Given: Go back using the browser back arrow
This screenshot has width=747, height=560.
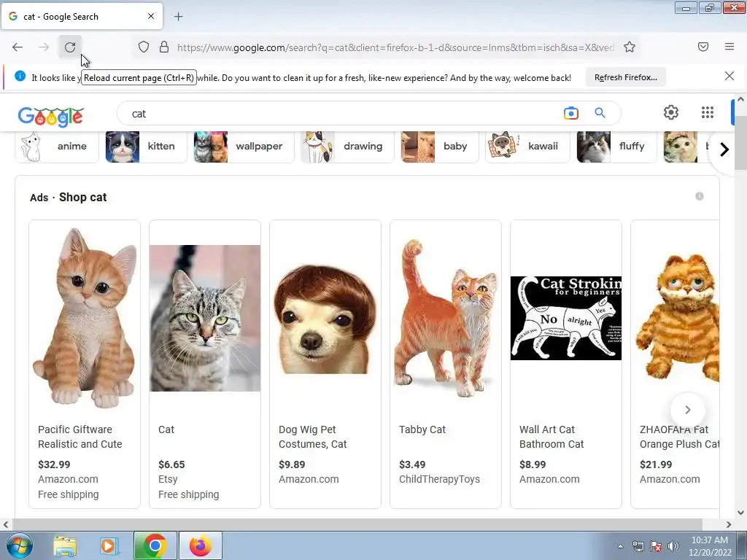Looking at the screenshot, I should (x=18, y=47).
